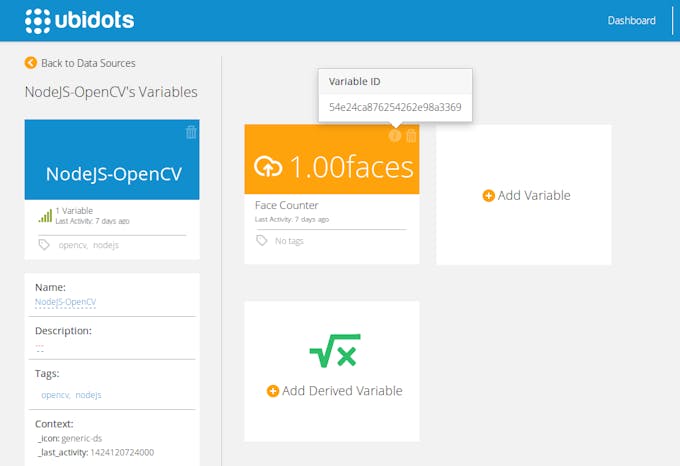The image size is (680, 466).
Task: Click the tag icon under Face Counter
Action: point(262,241)
